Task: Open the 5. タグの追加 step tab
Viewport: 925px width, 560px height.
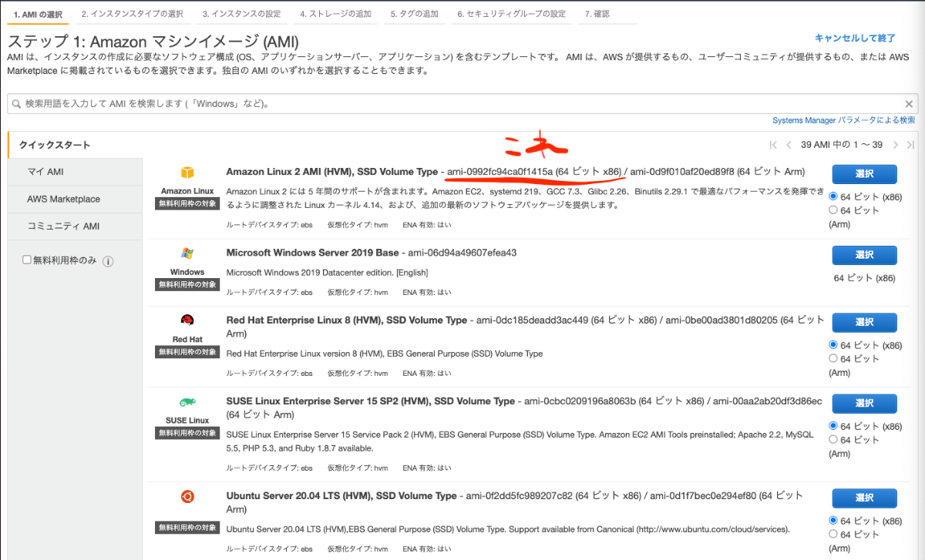Action: pyautogui.click(x=415, y=14)
